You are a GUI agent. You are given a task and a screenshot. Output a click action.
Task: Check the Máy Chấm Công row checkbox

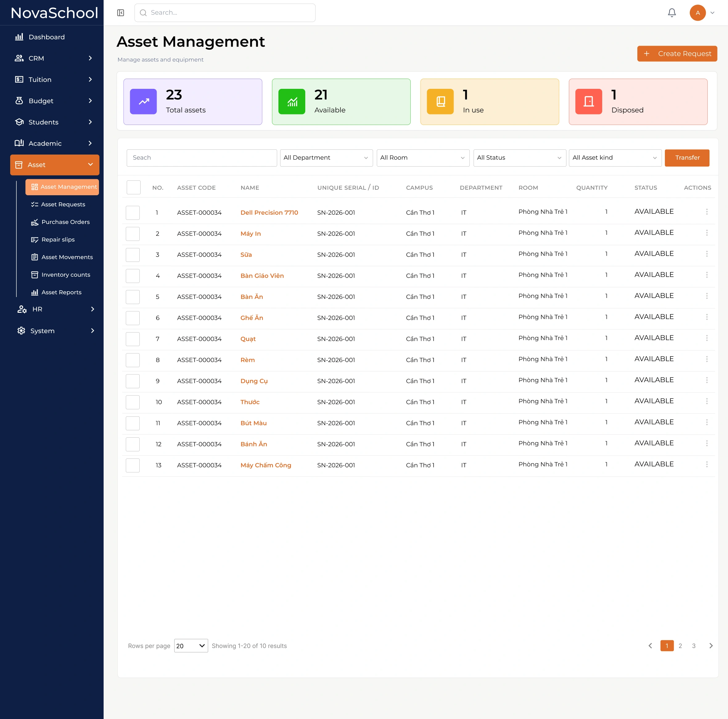[133, 465]
